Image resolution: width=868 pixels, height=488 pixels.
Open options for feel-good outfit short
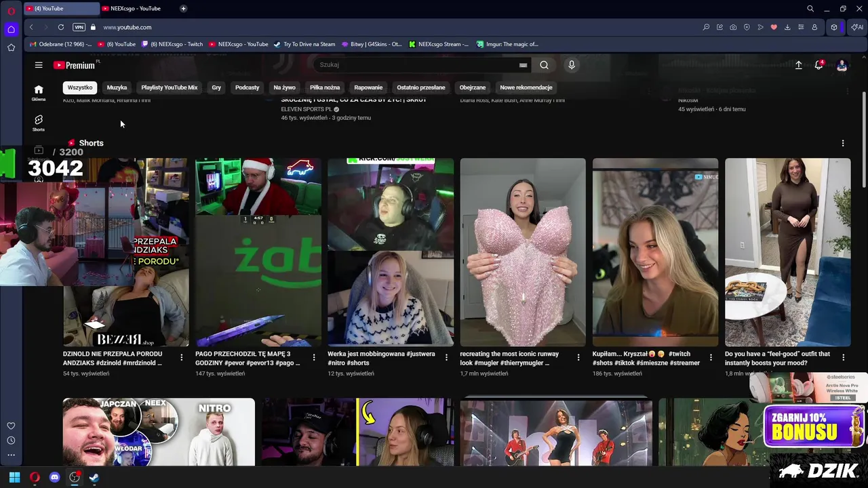click(843, 357)
